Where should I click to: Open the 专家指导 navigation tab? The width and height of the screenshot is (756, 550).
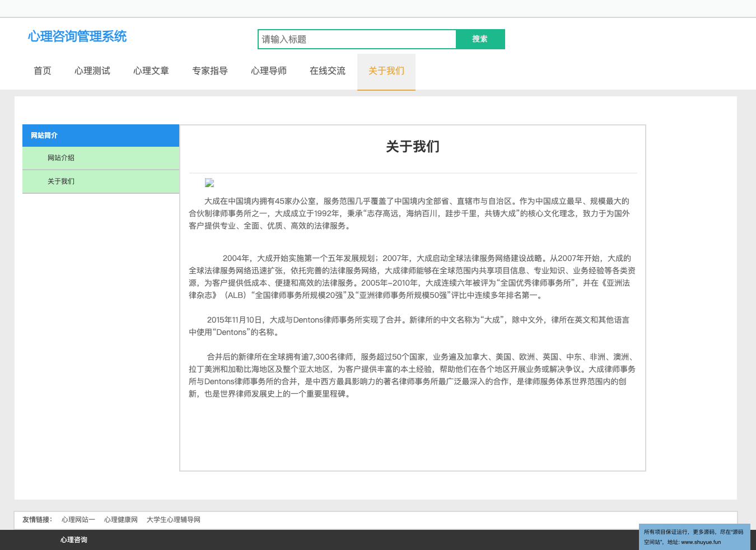tap(210, 71)
